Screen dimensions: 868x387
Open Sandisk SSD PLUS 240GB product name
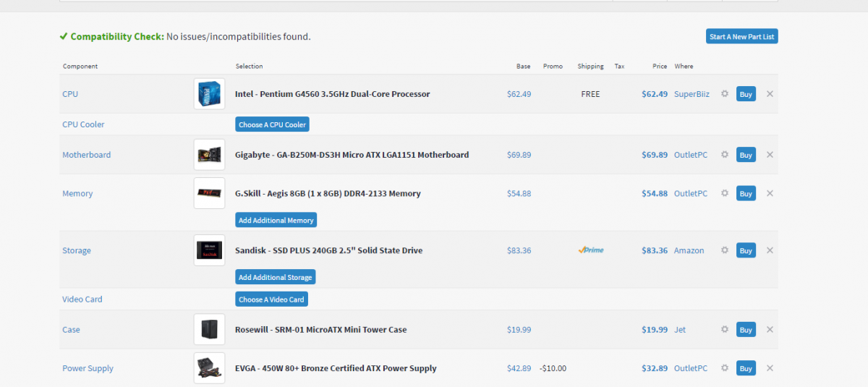pos(329,250)
